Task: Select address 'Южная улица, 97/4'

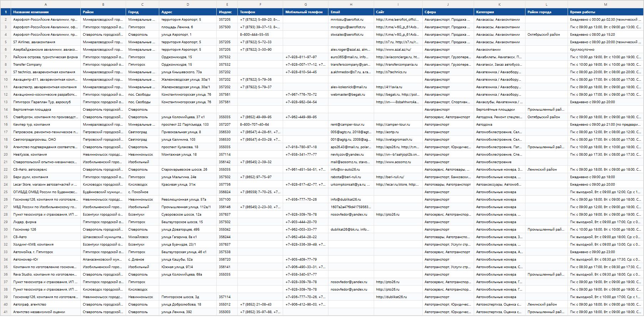Action: coord(188,267)
